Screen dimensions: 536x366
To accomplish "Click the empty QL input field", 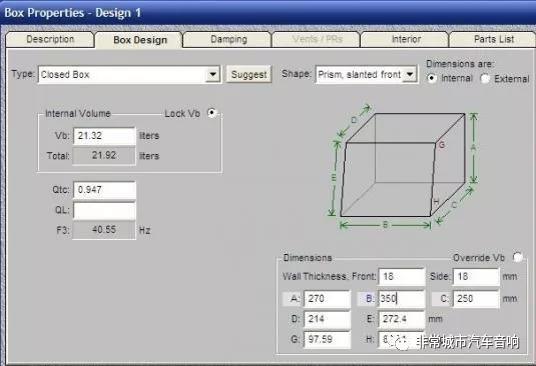I will click(104, 210).
